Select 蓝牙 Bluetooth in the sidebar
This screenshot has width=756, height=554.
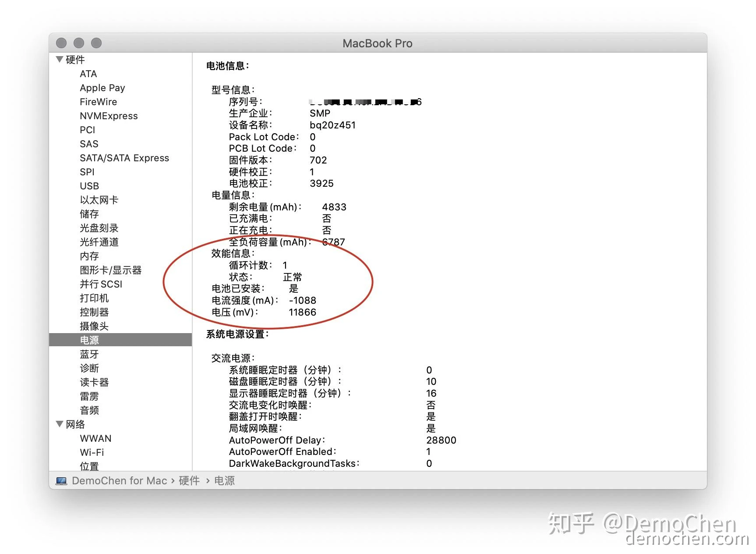[89, 354]
